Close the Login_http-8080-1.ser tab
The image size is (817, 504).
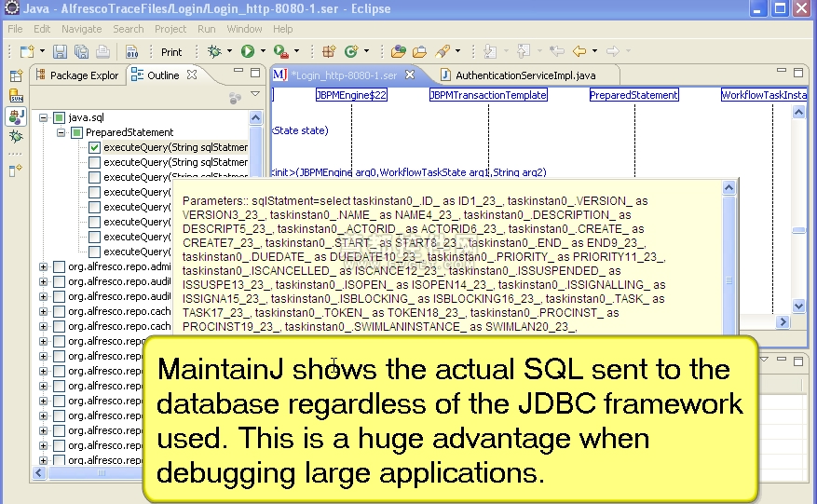(x=410, y=75)
